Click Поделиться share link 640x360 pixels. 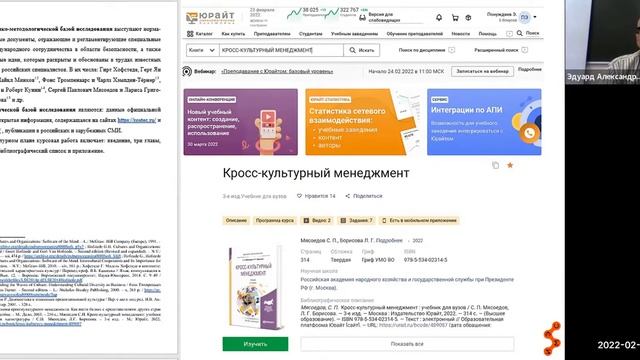364,196
